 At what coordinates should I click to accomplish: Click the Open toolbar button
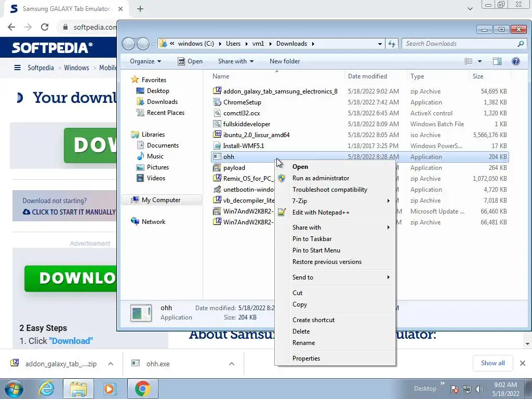(190, 61)
